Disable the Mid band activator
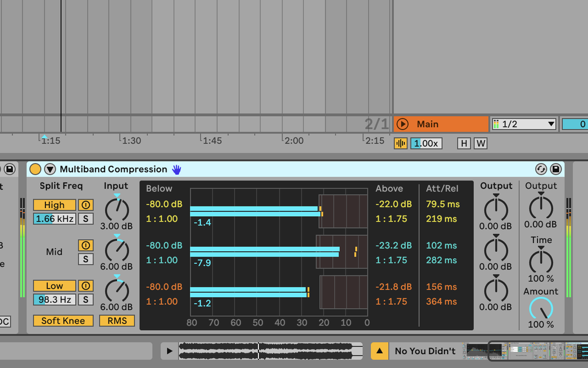The height and width of the screenshot is (368, 588). coord(86,245)
